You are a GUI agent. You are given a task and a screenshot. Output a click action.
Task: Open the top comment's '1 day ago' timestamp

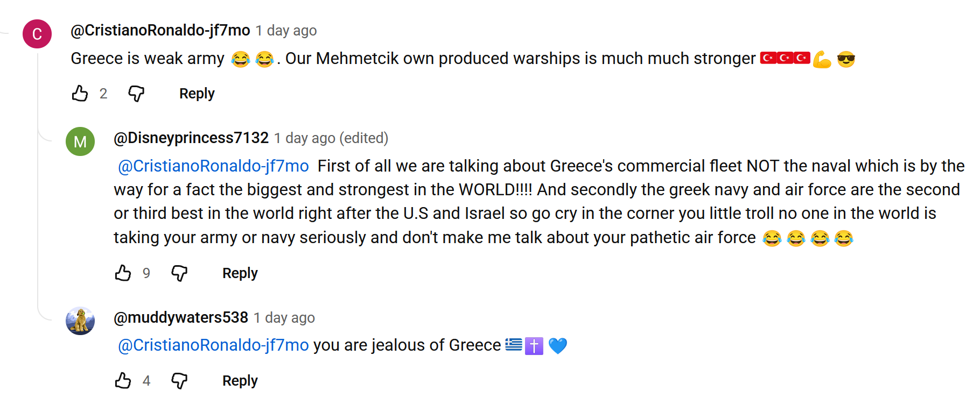pos(286,31)
